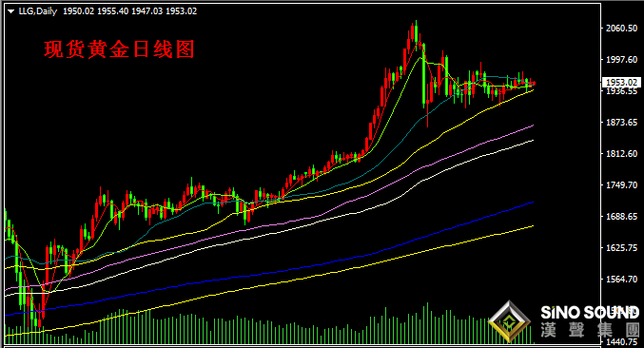
Task: Click the LLG,Daily symbol label
Action: coord(38,11)
